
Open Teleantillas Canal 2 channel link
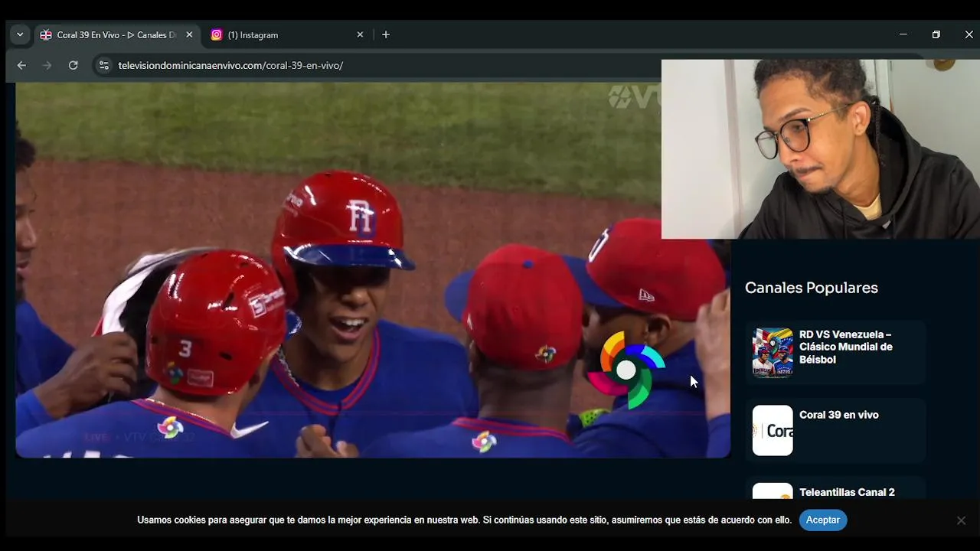tap(847, 492)
